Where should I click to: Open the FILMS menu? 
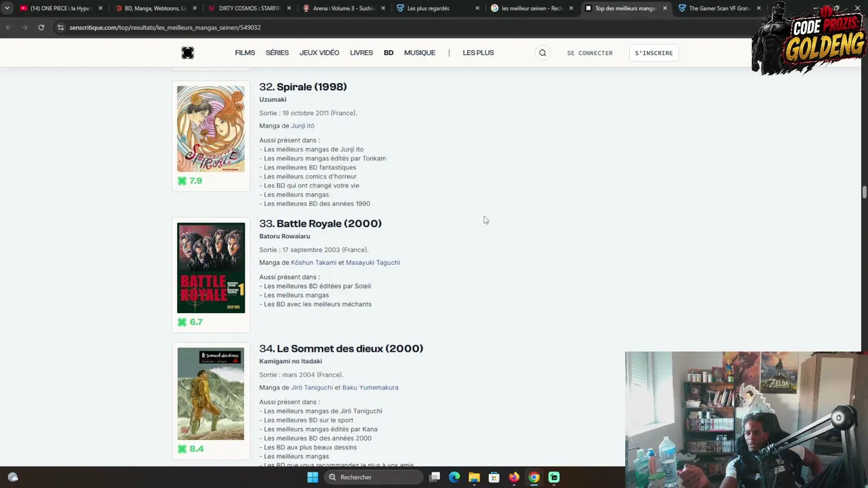click(245, 53)
